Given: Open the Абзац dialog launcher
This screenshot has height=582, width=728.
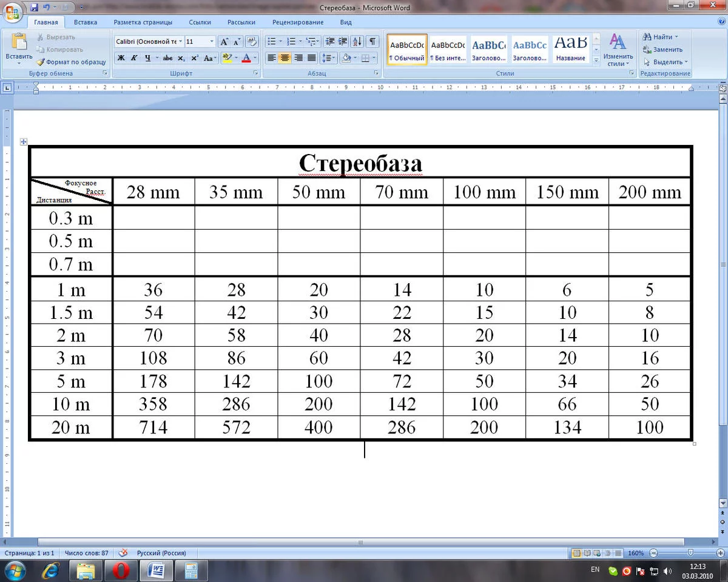Looking at the screenshot, I should coord(377,73).
